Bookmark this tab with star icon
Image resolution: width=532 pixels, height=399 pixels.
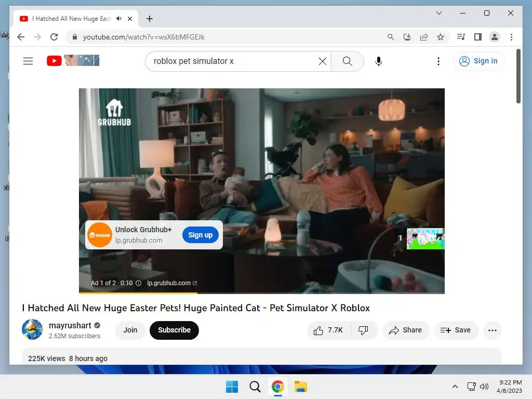point(441,37)
